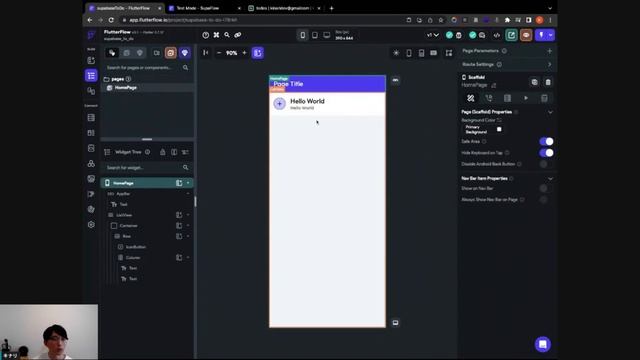Open the version v1 dropdown
640x360 pixels.
click(433, 35)
